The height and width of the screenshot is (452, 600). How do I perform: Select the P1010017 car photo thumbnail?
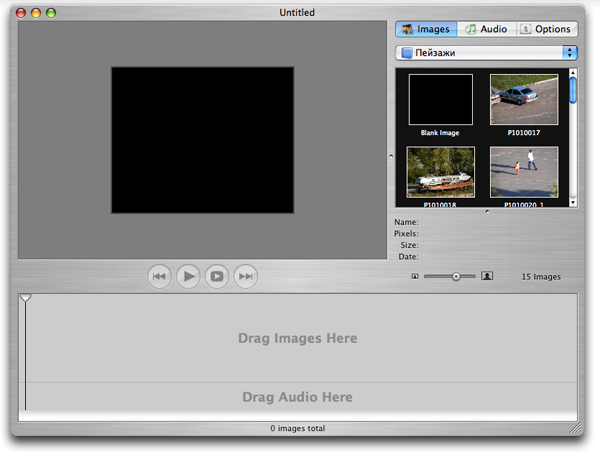523,100
